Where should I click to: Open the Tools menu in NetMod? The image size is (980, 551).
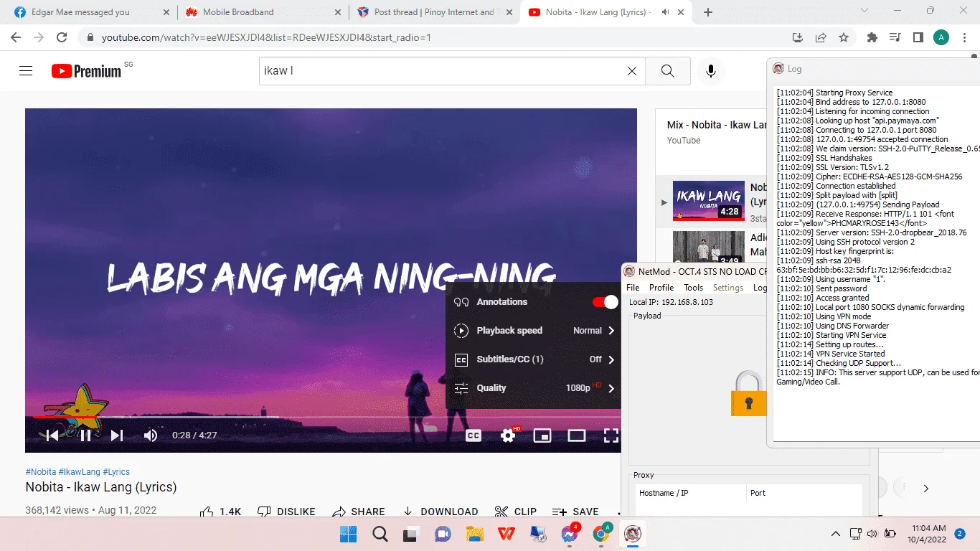click(x=694, y=288)
